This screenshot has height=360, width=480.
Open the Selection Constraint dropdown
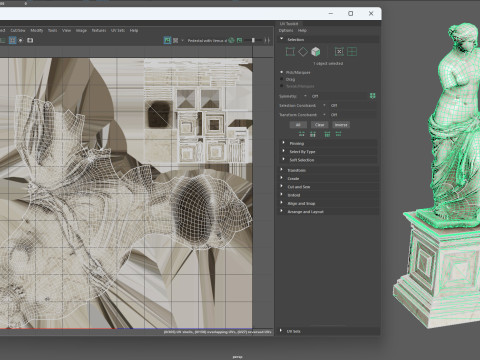349,105
